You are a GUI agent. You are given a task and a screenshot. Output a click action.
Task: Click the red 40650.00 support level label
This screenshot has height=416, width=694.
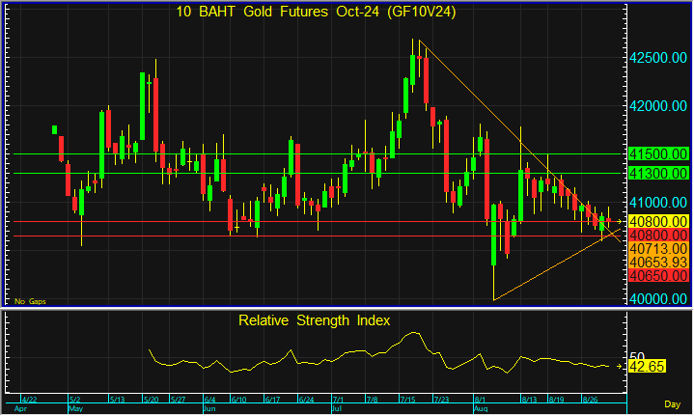coord(659,275)
